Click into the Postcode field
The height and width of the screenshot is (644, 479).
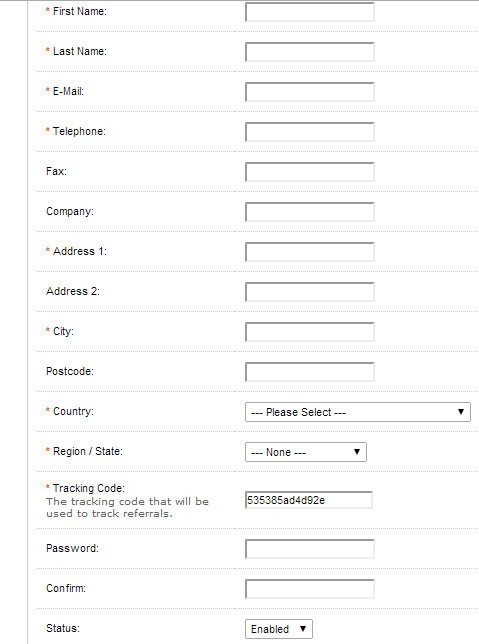click(310, 372)
